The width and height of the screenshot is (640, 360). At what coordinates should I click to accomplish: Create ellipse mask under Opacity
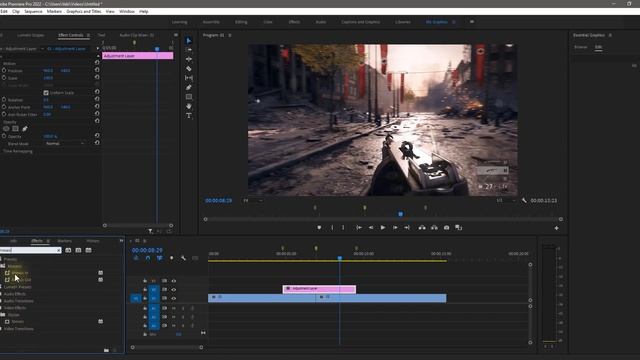point(6,129)
